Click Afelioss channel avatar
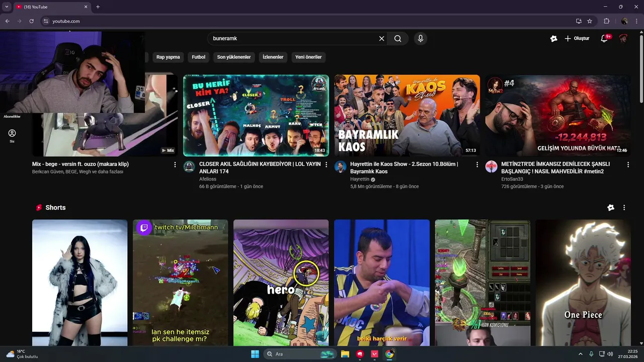The image size is (644, 362). 189,167
